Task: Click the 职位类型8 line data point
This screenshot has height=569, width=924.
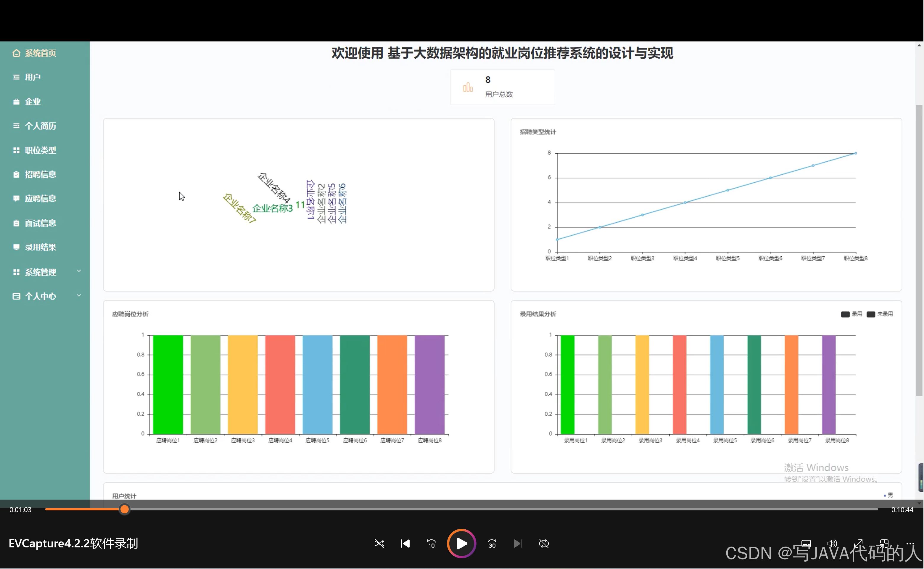Action: coord(856,153)
